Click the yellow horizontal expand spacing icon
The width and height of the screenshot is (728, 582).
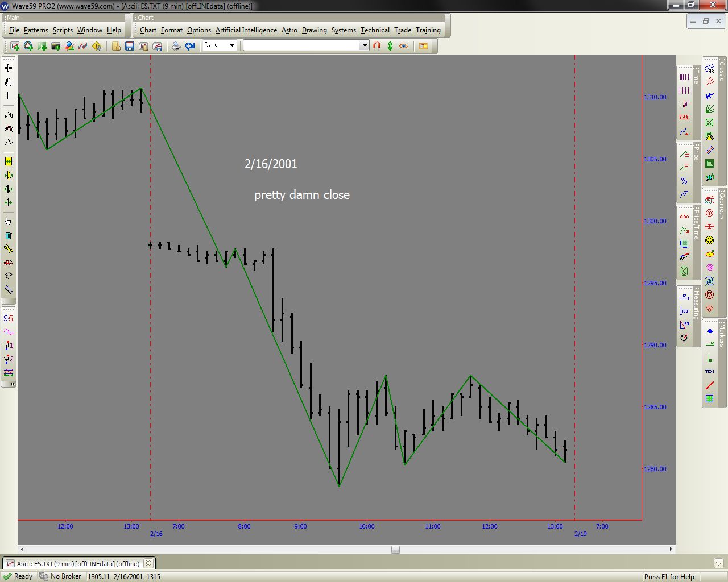9,162
